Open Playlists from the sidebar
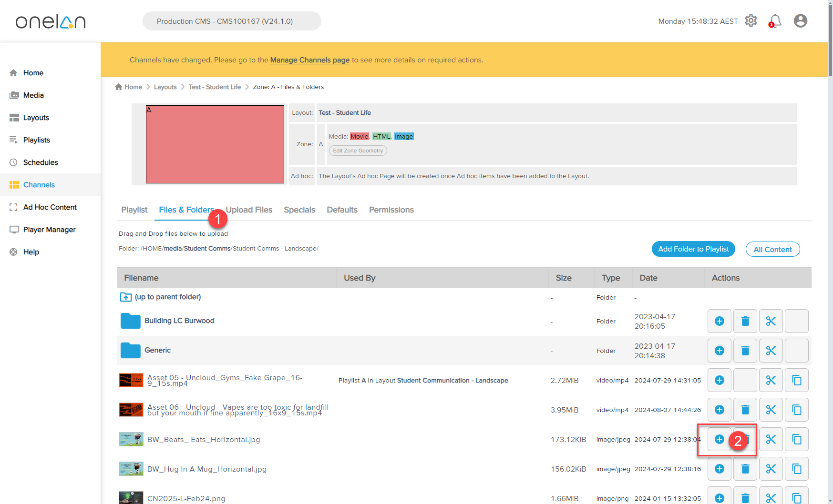833x504 pixels. point(37,140)
